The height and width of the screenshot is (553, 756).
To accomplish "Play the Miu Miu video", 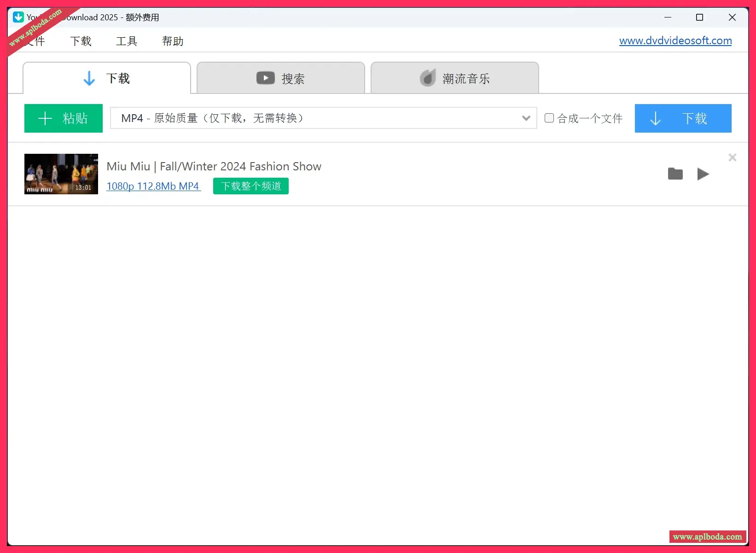I will click(703, 174).
